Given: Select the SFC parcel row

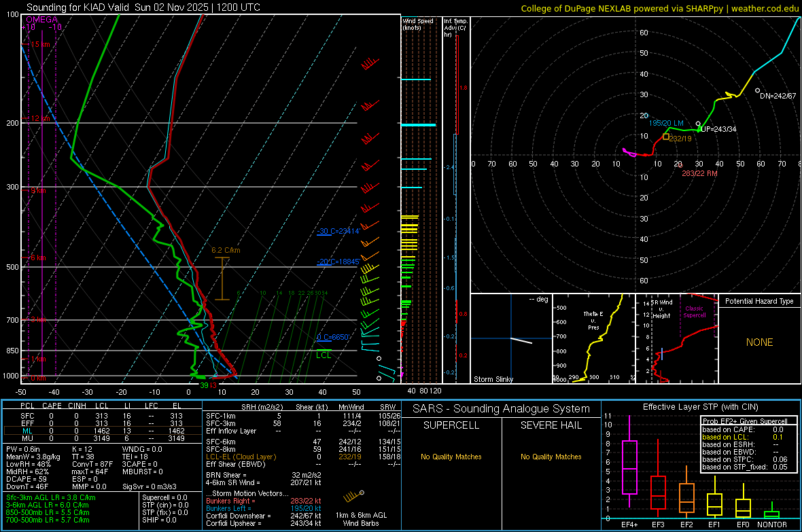Looking at the screenshot, I should point(103,416).
